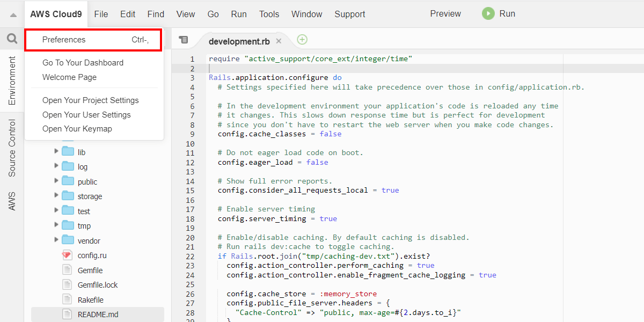This screenshot has height=322, width=644.
Task: Expand the public folder arrow
Action: pos(56,181)
